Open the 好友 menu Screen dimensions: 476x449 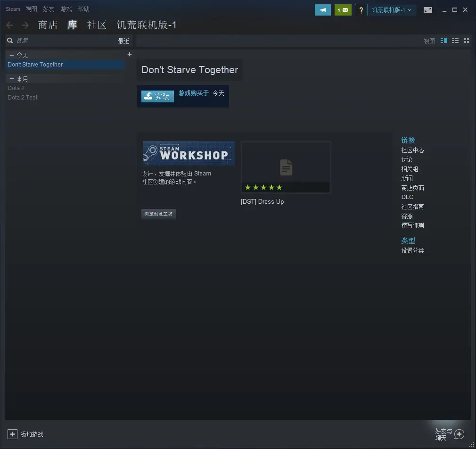tap(49, 9)
